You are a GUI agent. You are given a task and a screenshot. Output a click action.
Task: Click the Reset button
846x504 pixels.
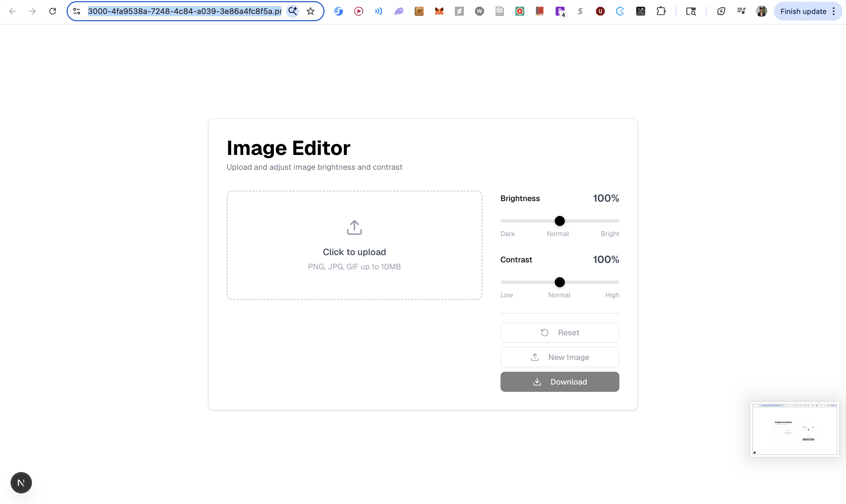tap(559, 333)
